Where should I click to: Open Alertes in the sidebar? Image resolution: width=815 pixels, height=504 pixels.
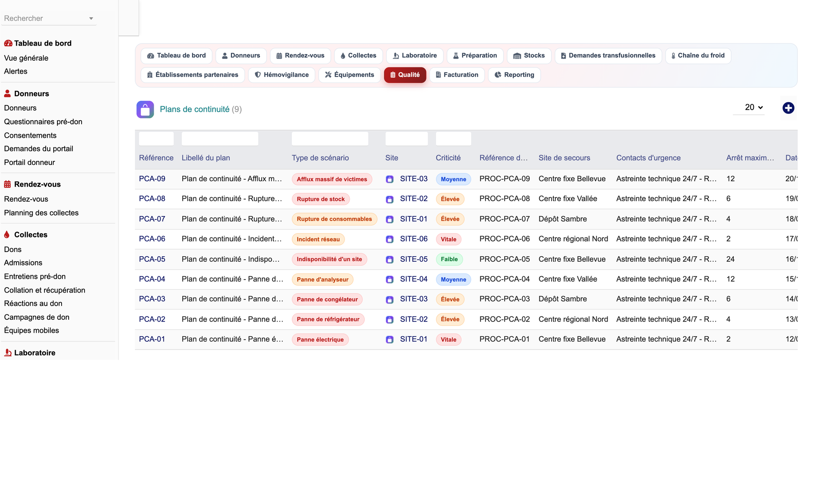(15, 72)
